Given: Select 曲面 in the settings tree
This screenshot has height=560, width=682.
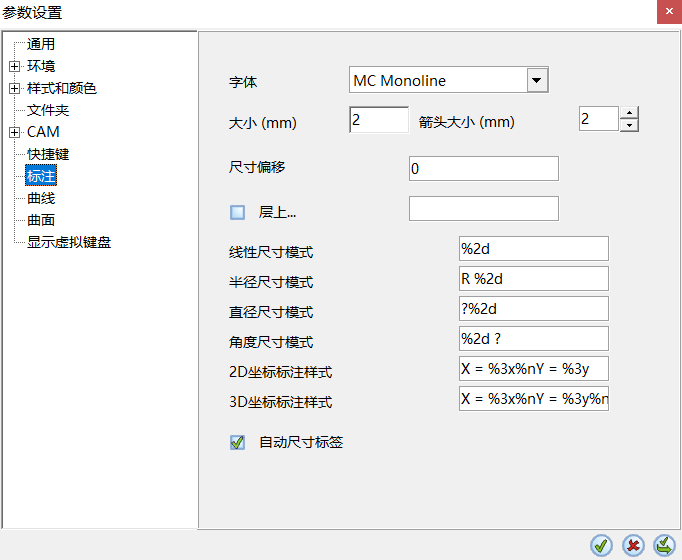Looking at the screenshot, I should coord(41,220).
